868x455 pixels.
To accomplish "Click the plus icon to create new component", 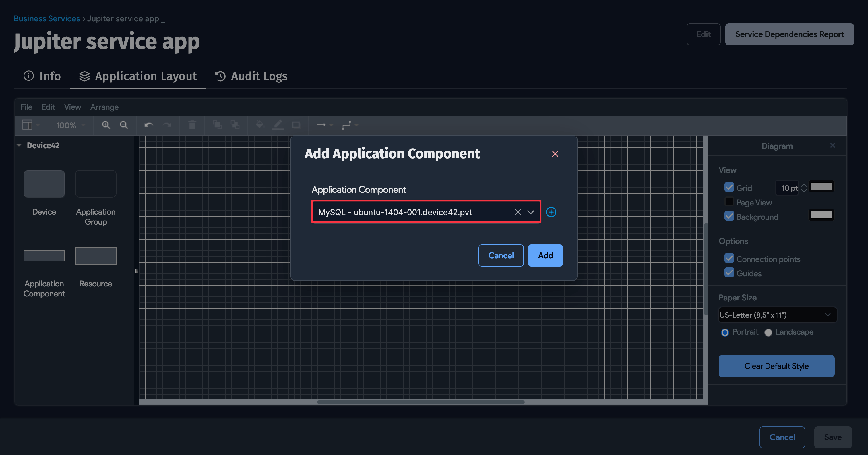I will 551,212.
